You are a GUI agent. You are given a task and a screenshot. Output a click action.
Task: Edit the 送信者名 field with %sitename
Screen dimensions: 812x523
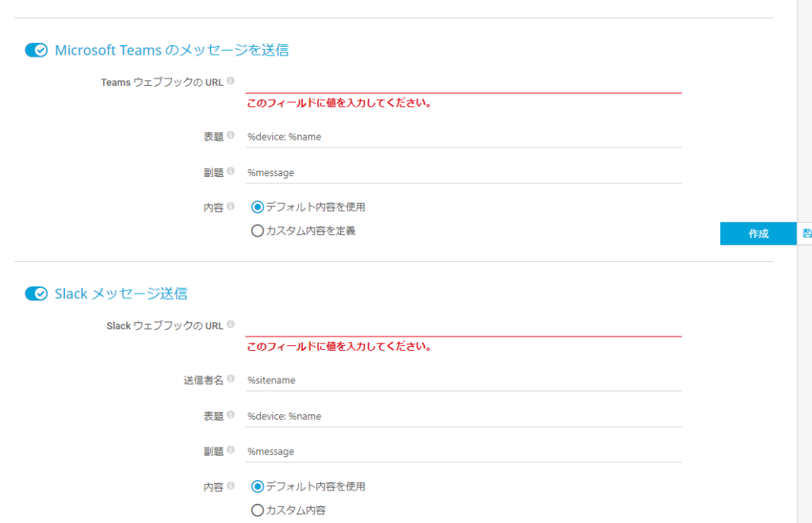click(463, 380)
